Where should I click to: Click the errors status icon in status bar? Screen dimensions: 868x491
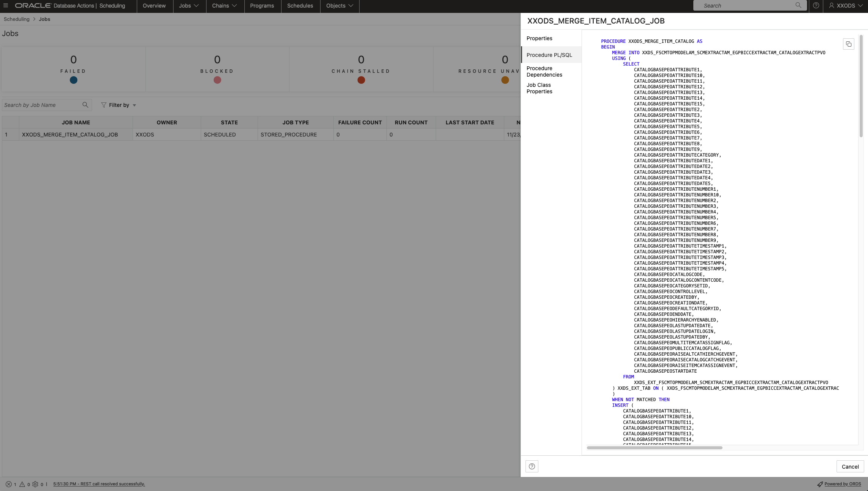coord(8,484)
